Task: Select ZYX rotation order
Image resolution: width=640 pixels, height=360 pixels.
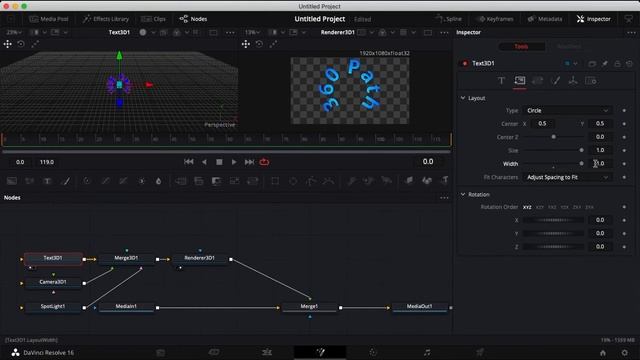Action: (589, 207)
